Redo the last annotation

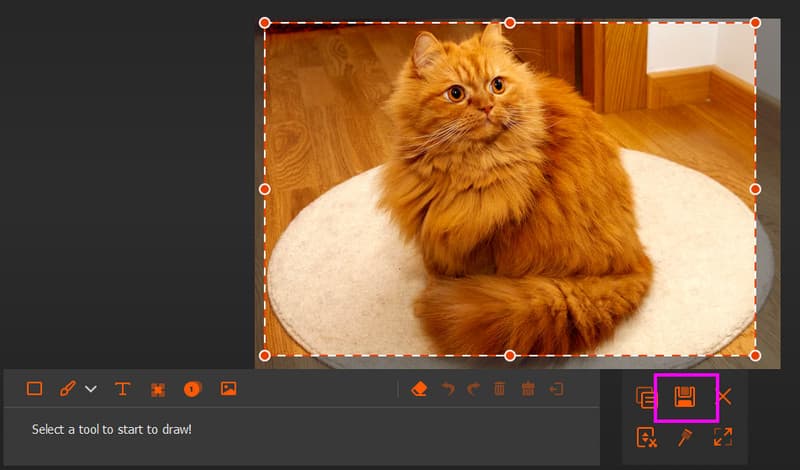point(473,389)
